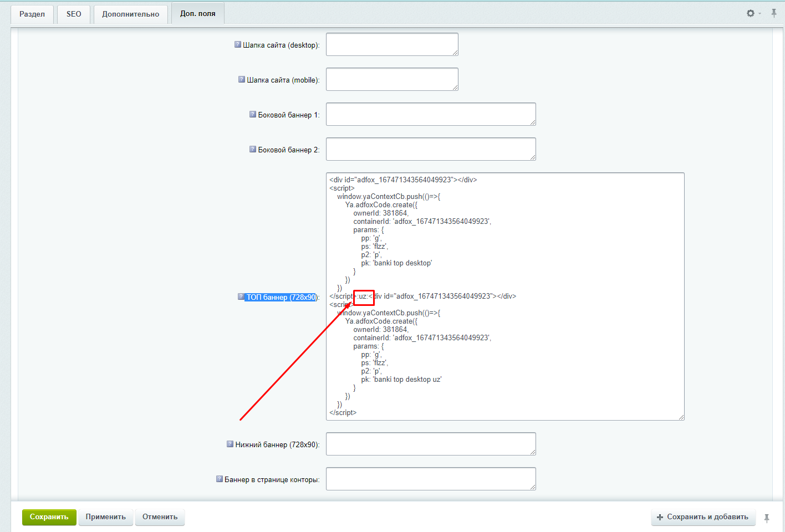
Task: Click the first line ownerId: 381864
Action: (x=381, y=213)
